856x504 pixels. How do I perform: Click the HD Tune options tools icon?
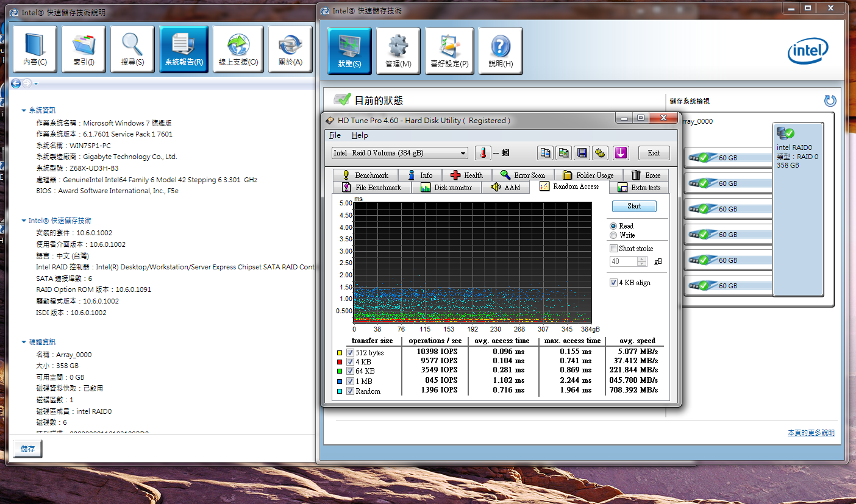(x=601, y=153)
